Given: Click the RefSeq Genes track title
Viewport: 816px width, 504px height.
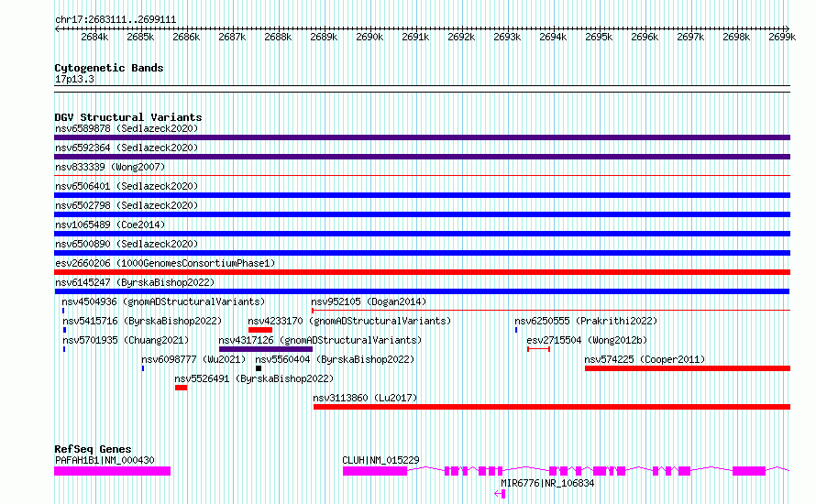Looking at the screenshot, I should click(93, 449).
